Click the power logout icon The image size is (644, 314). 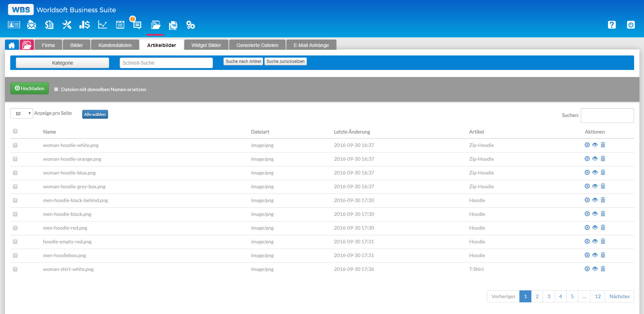pyautogui.click(x=631, y=25)
